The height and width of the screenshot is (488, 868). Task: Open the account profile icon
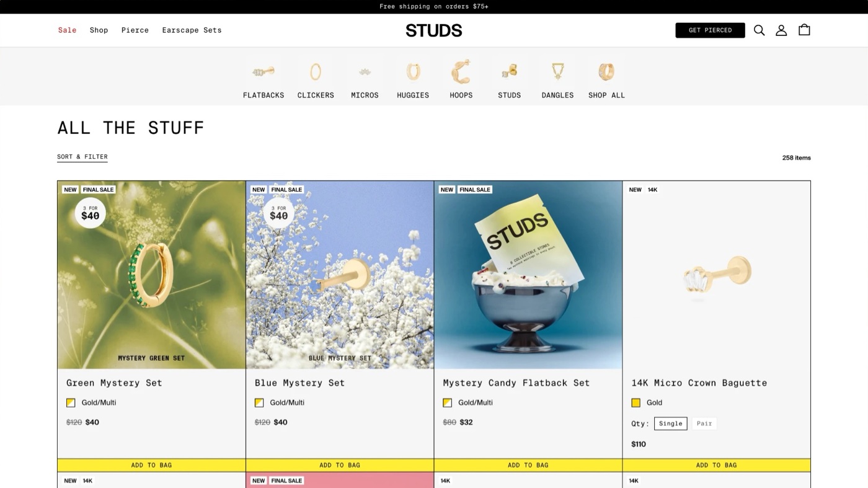point(781,30)
